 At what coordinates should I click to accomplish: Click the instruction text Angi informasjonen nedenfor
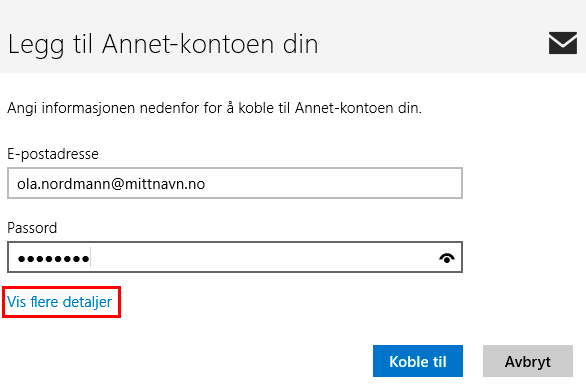214,108
